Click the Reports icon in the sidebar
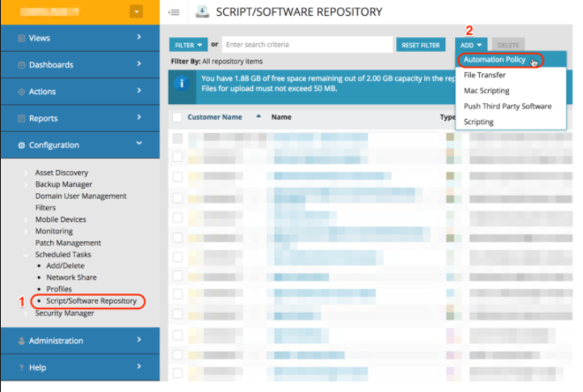The height and width of the screenshot is (392, 583). coord(21,118)
